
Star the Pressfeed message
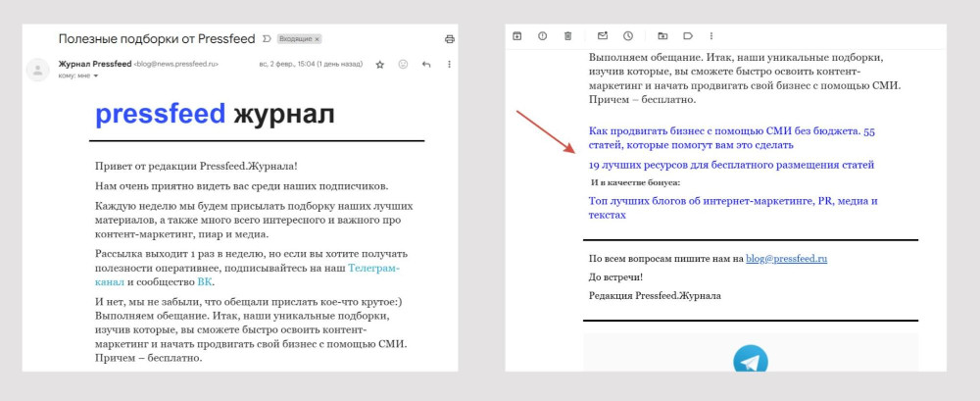(379, 65)
